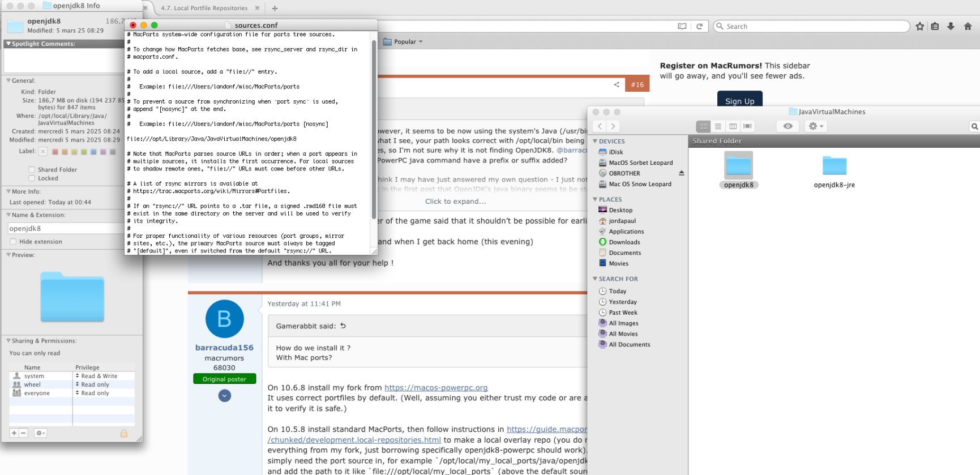Screen dimensions: 980x475
Task: Apply the red label color
Action: 55,152
